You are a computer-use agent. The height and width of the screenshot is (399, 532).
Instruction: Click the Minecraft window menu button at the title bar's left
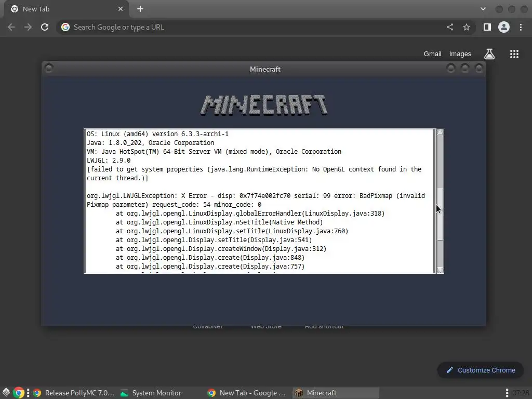point(49,68)
